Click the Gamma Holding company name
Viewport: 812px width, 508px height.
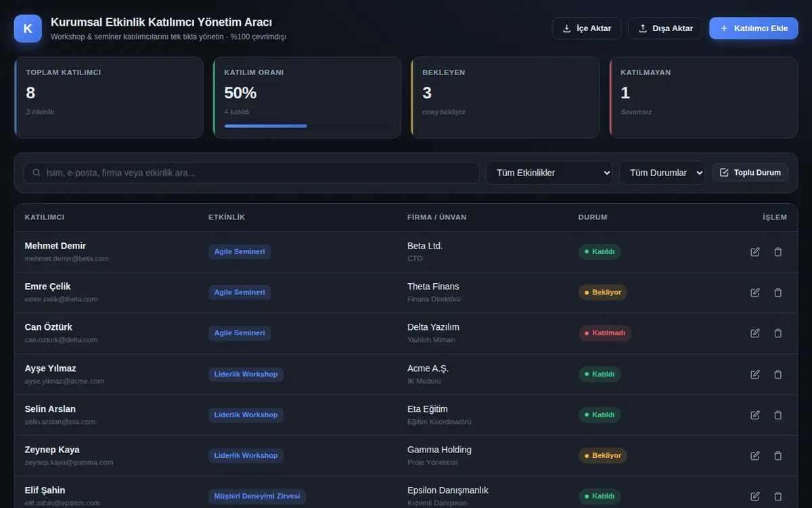pos(439,450)
